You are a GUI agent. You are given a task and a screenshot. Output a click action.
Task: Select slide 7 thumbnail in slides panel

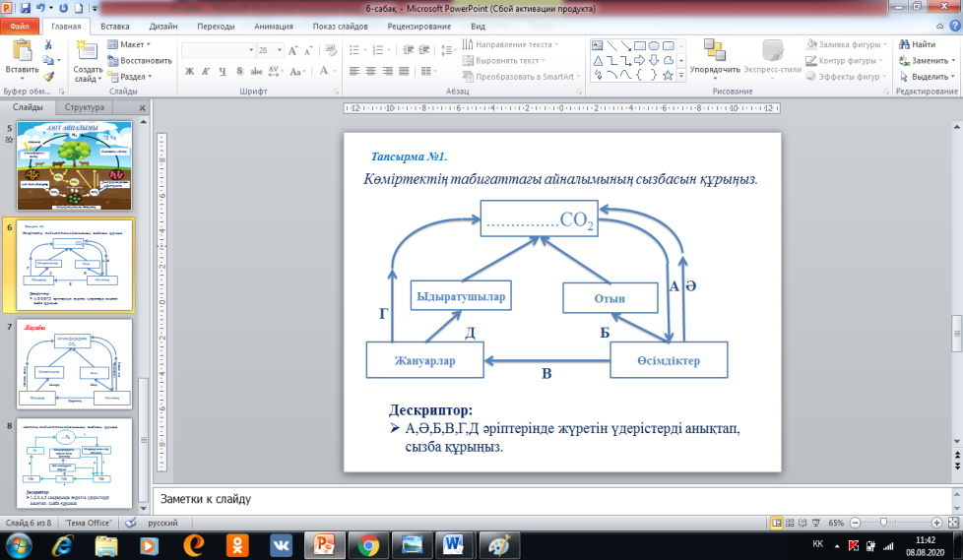pyautogui.click(x=75, y=363)
